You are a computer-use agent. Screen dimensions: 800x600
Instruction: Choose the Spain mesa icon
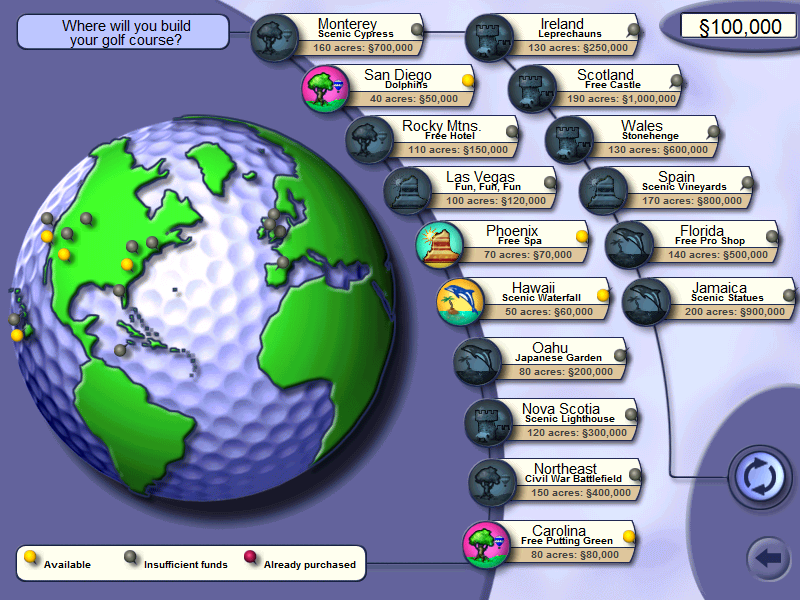point(604,191)
